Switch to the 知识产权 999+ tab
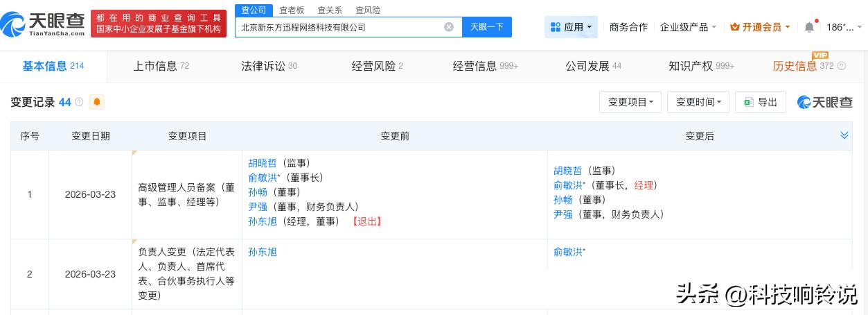The height and width of the screenshot is (315, 868). 702,67
